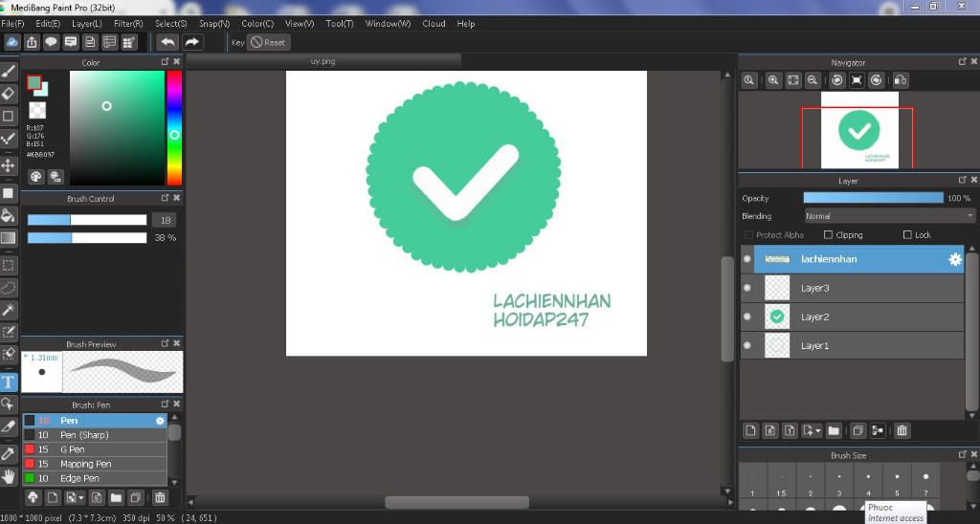Select the Move tool
980x524 pixels.
(8, 165)
